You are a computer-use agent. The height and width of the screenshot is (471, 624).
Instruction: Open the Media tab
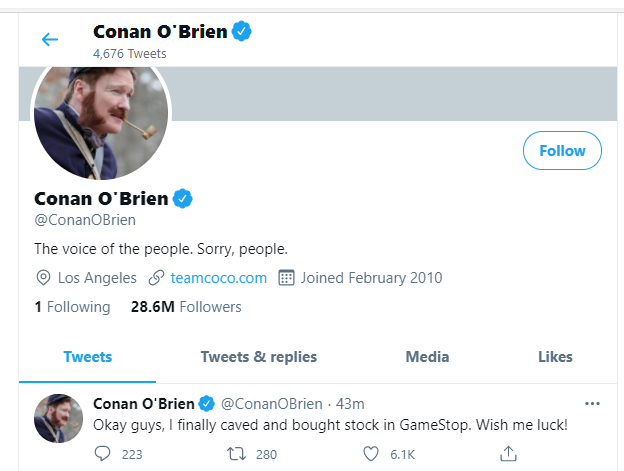pos(427,357)
